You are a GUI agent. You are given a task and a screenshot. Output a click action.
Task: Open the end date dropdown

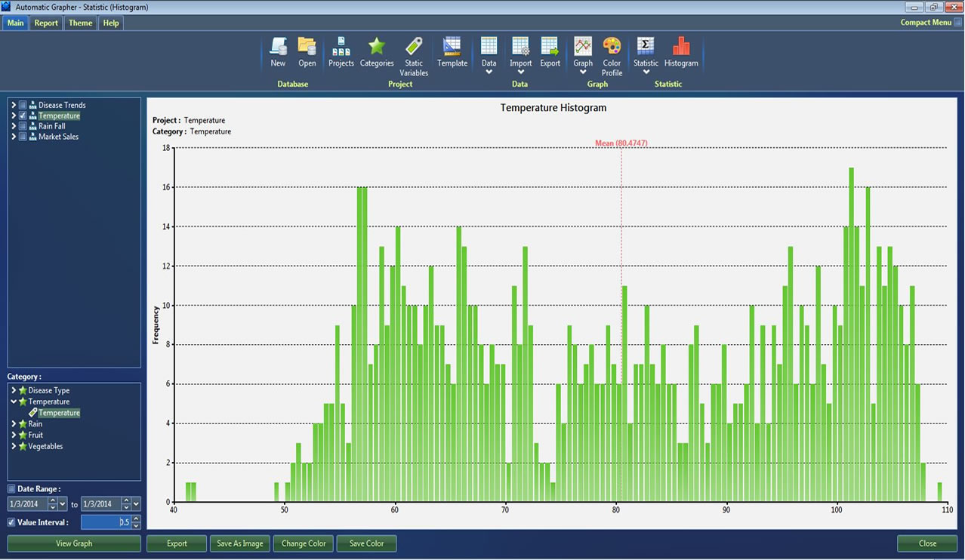tap(136, 504)
